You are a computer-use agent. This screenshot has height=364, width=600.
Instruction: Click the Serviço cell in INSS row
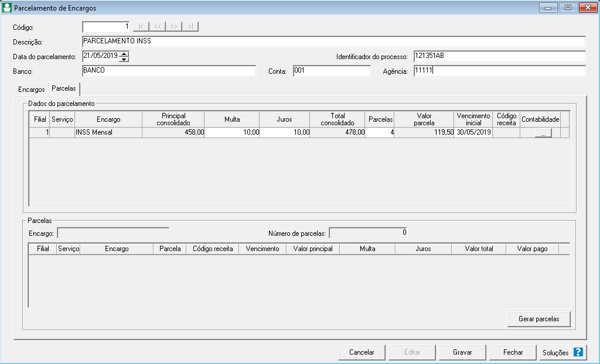click(x=62, y=133)
